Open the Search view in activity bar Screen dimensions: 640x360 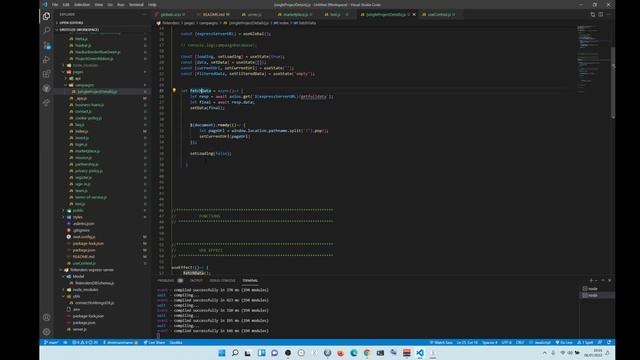(x=47, y=31)
